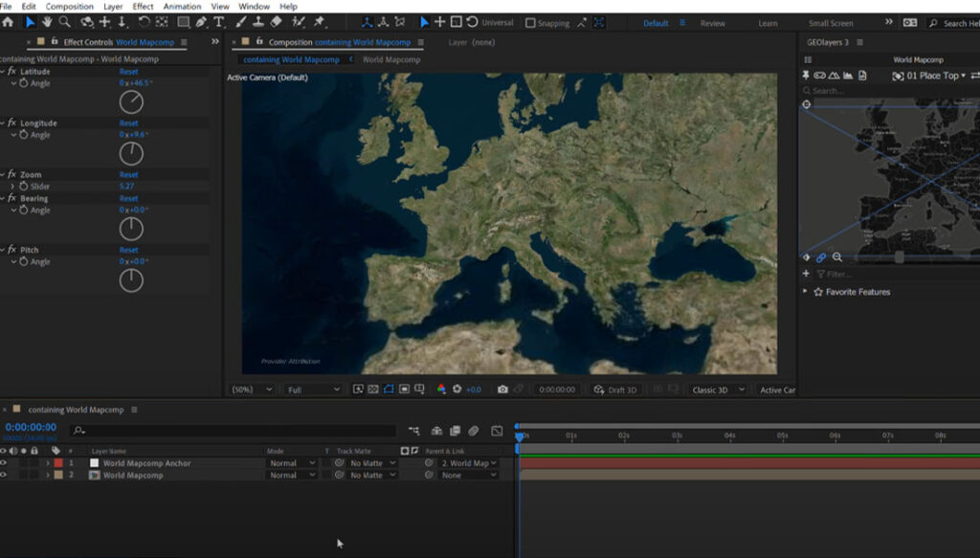Toggle Draft 3D mode
The height and width of the screenshot is (558, 980).
point(615,390)
